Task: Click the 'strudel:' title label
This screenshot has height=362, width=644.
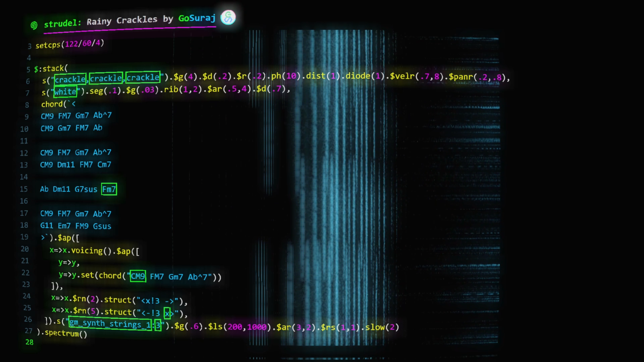Action: click(x=63, y=23)
